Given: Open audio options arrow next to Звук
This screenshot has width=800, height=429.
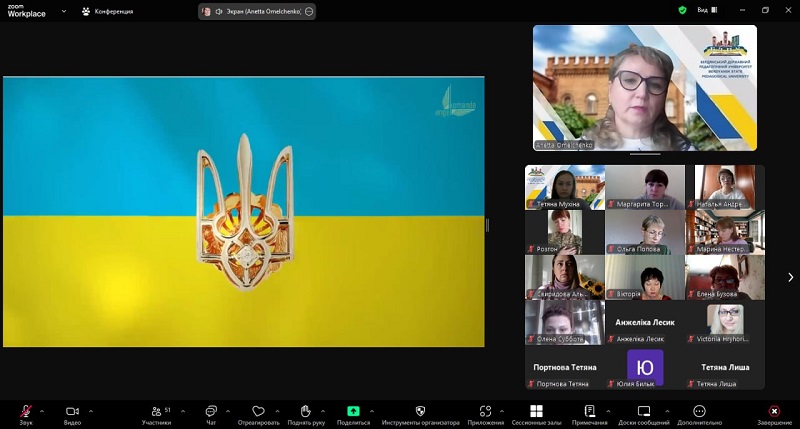Looking at the screenshot, I should point(42,411).
